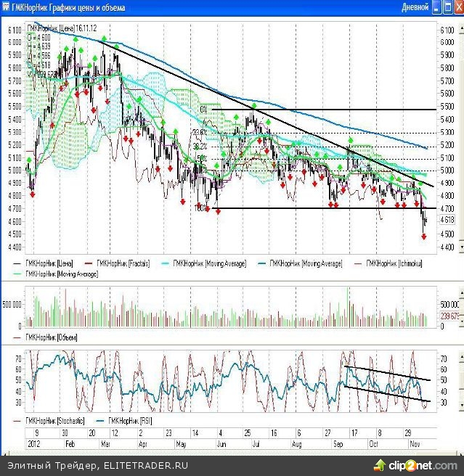Click the current price label 4 618
Viewport: 464px width, 476px height.
448,219
